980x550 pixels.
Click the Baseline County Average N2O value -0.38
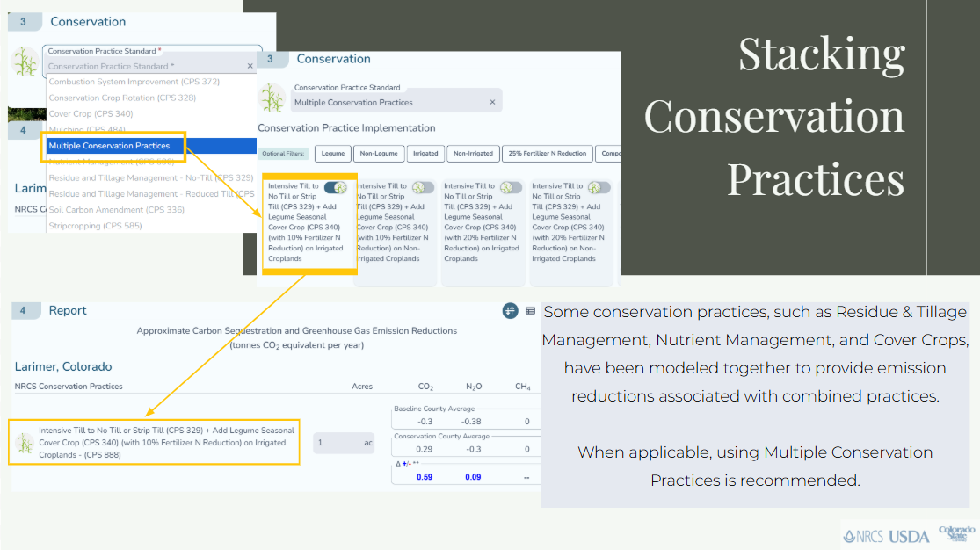(x=471, y=421)
